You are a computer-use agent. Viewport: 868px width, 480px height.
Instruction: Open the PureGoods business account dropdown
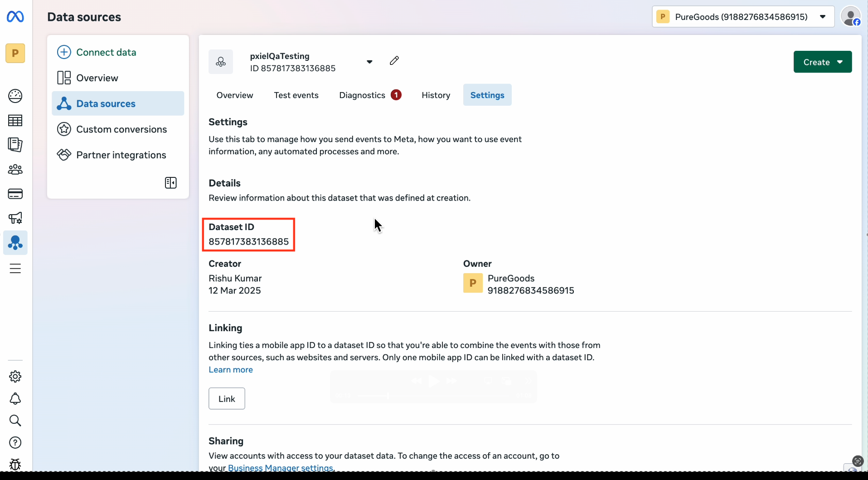[743, 17]
